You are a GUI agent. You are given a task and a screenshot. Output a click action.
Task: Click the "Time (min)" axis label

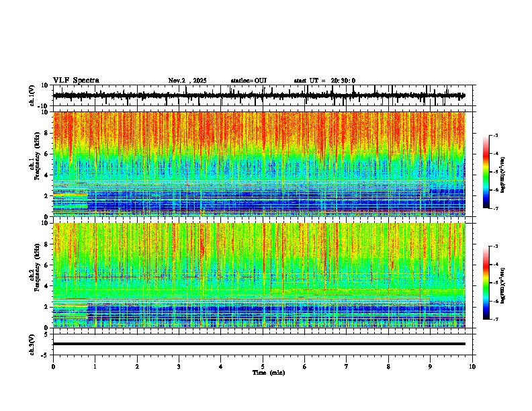(x=269, y=373)
